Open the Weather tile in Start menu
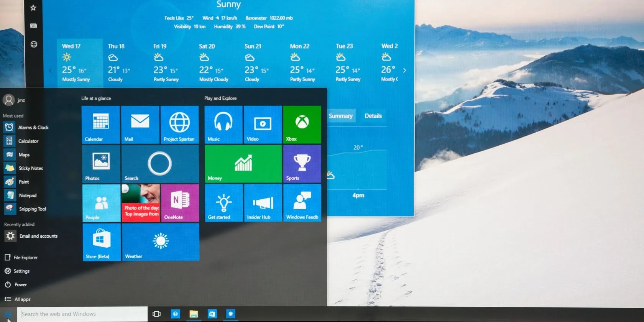Viewport: 644px width, 322px height. pyautogui.click(x=161, y=242)
